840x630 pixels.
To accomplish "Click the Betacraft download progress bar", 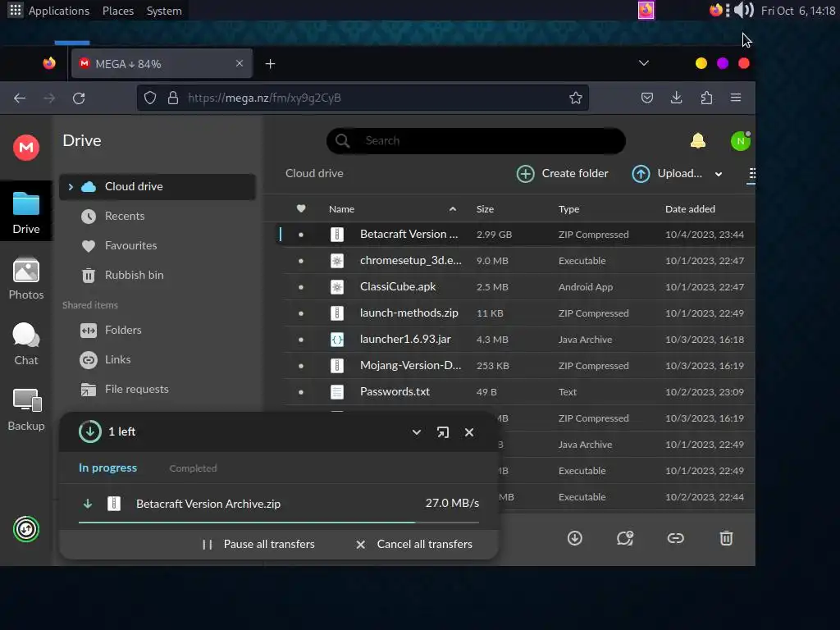I will [x=279, y=522].
